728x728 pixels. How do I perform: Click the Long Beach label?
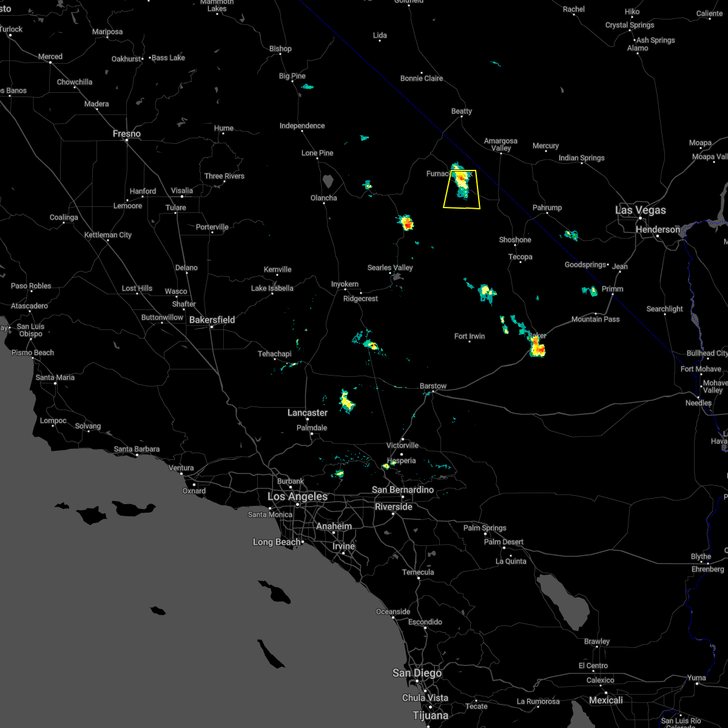pos(276,542)
